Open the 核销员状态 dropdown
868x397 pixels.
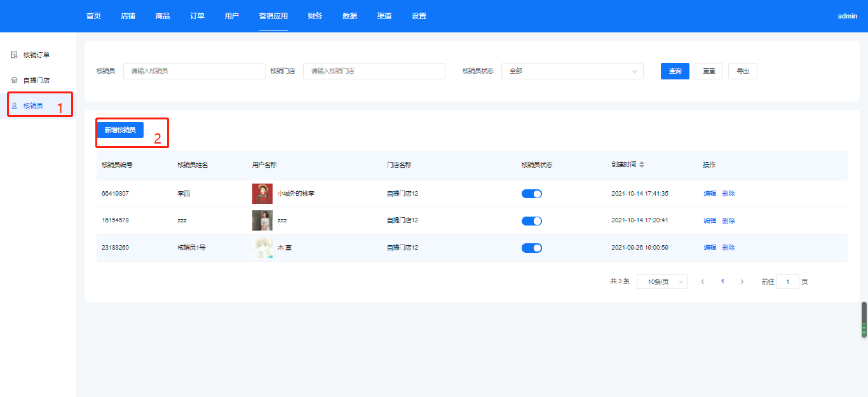click(572, 71)
